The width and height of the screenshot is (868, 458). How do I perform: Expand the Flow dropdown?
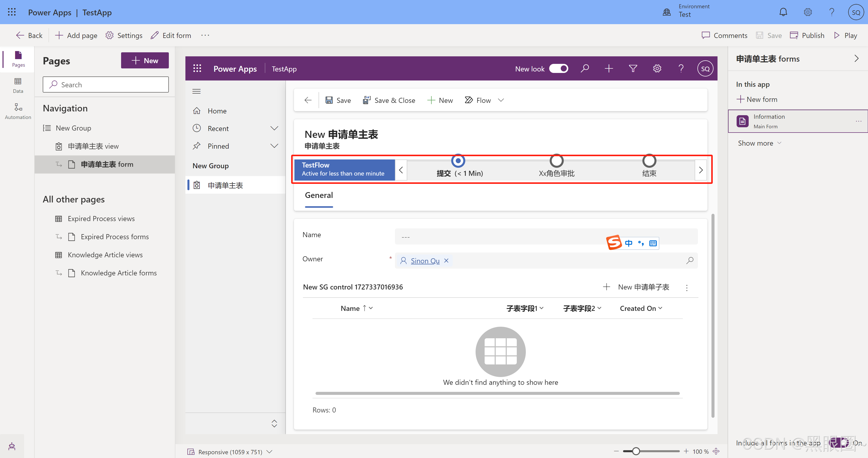(x=501, y=100)
